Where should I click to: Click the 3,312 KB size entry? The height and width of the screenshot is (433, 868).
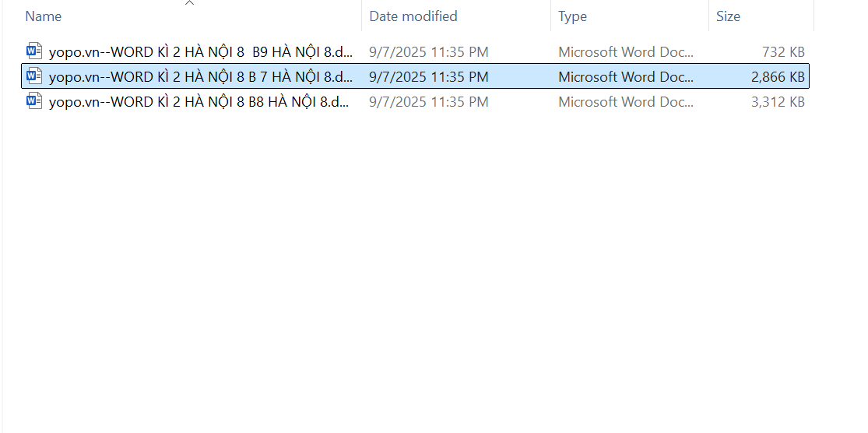coord(778,102)
